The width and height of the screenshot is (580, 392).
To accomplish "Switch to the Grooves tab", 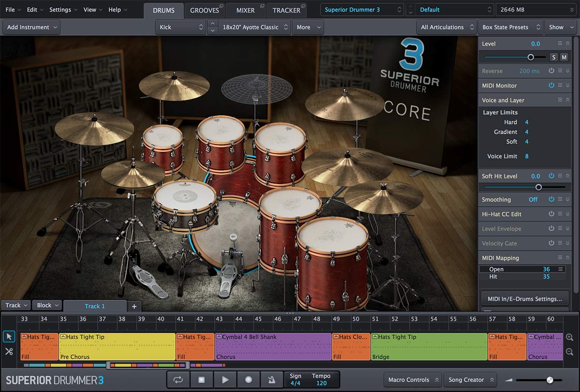I will click(204, 10).
